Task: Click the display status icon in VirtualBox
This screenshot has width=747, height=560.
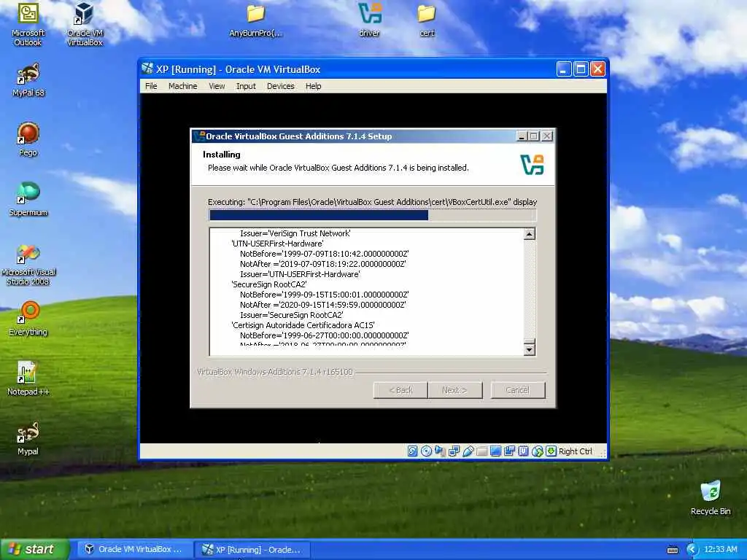Action: (495, 451)
